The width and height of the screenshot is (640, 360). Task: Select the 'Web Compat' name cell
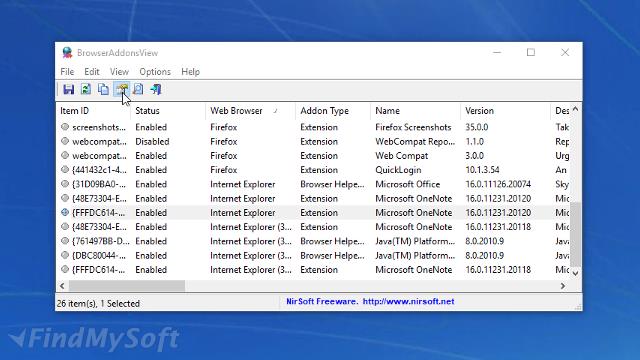pyautogui.click(x=402, y=156)
